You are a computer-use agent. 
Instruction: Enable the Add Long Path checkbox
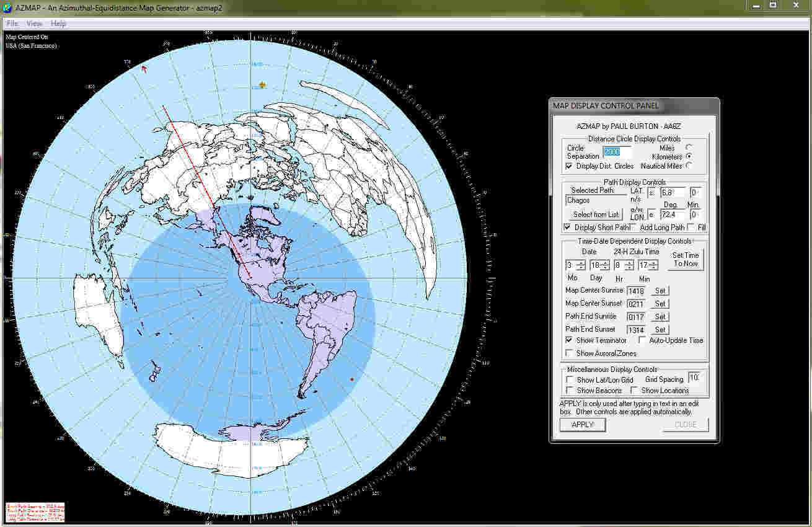(x=633, y=228)
